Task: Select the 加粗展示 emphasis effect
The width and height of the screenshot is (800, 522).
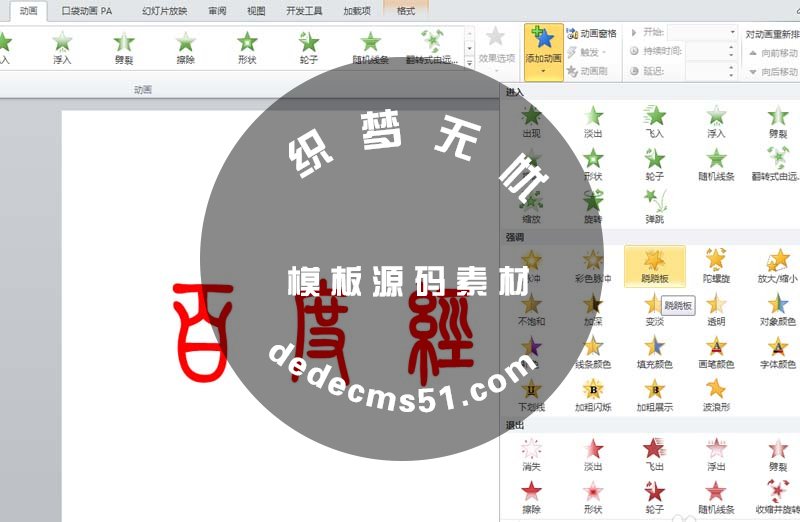Action: click(x=655, y=395)
